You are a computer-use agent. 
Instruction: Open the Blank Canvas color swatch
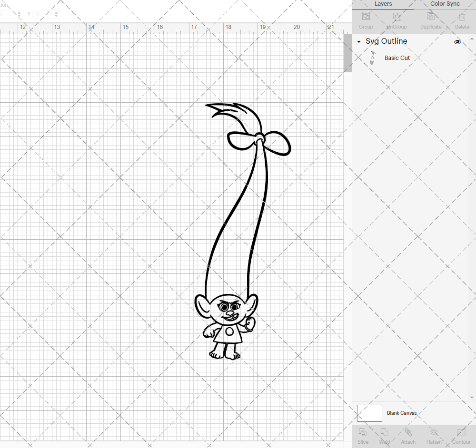click(x=369, y=413)
